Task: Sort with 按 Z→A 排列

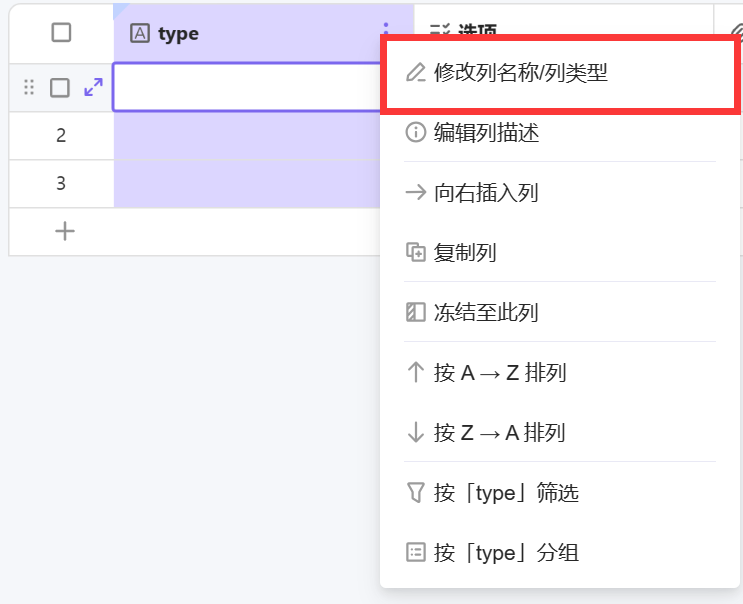Action: [x=500, y=433]
